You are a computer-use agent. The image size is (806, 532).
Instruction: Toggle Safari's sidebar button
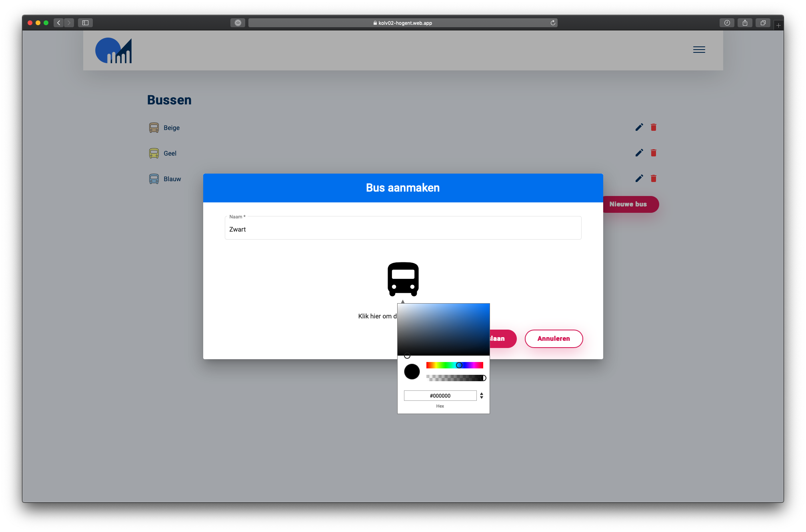[x=85, y=23]
